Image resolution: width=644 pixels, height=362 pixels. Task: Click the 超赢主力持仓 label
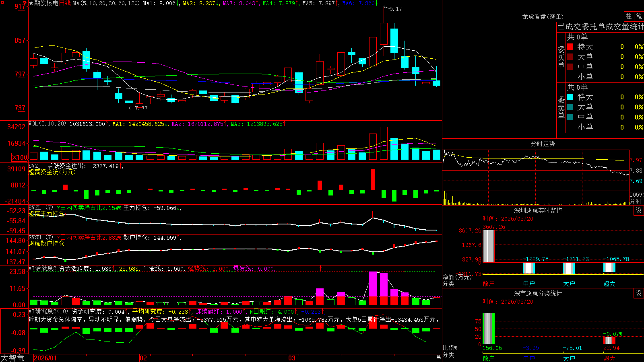point(46,214)
